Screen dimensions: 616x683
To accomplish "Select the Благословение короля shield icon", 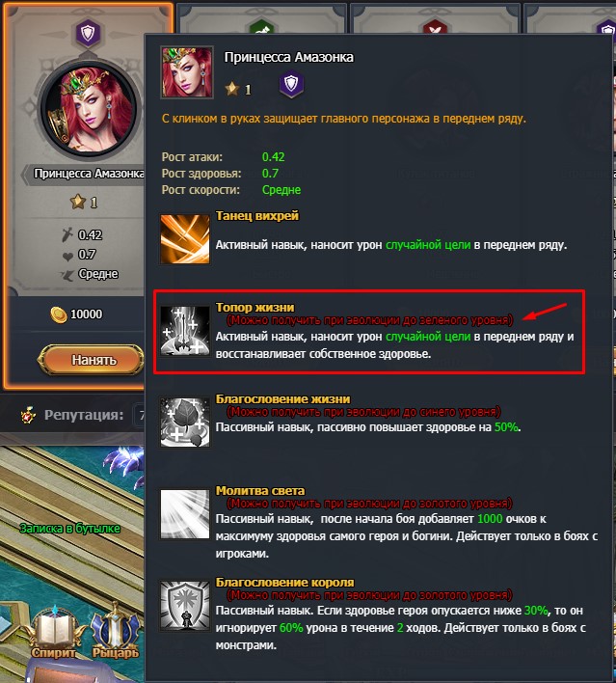I will tap(185, 606).
